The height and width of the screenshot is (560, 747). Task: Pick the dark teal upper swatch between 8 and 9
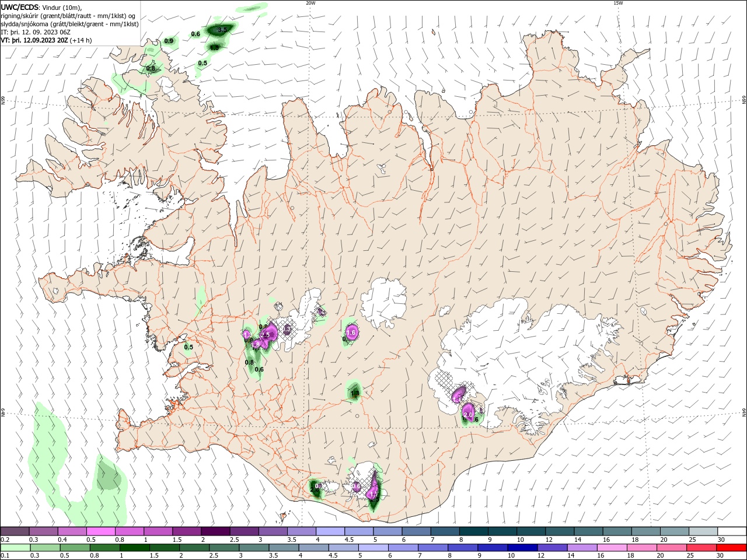[x=473, y=531]
